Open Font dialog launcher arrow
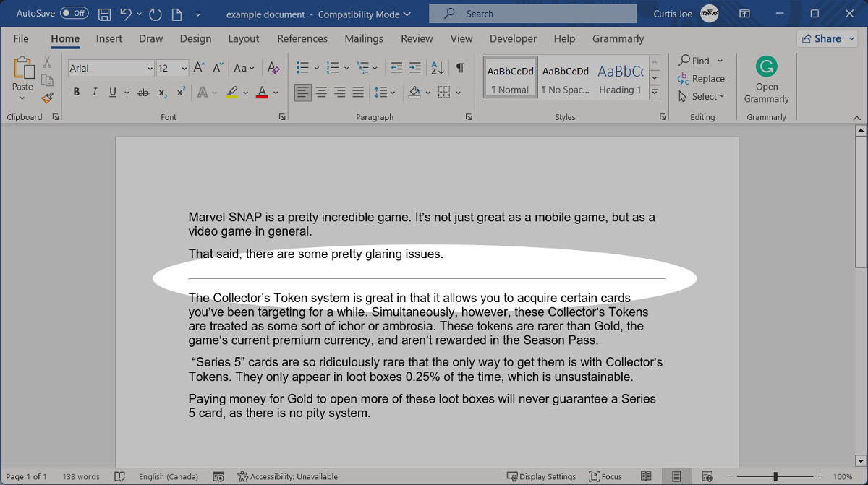This screenshot has width=868, height=485. click(282, 117)
